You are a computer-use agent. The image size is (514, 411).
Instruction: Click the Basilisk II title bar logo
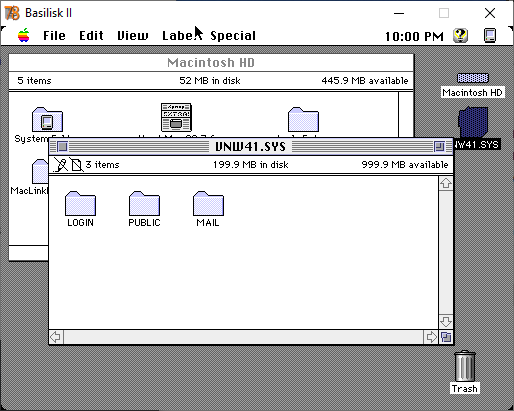point(12,13)
